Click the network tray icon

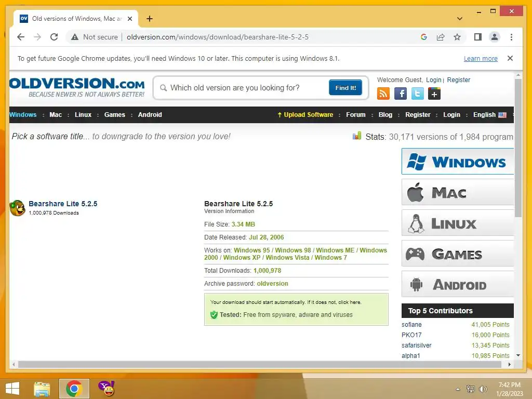coord(471,389)
